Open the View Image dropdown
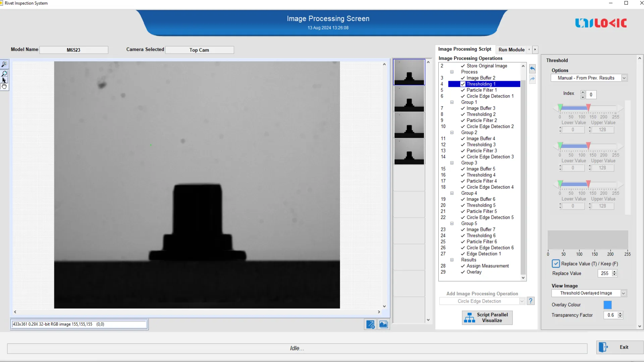 tap(623, 293)
